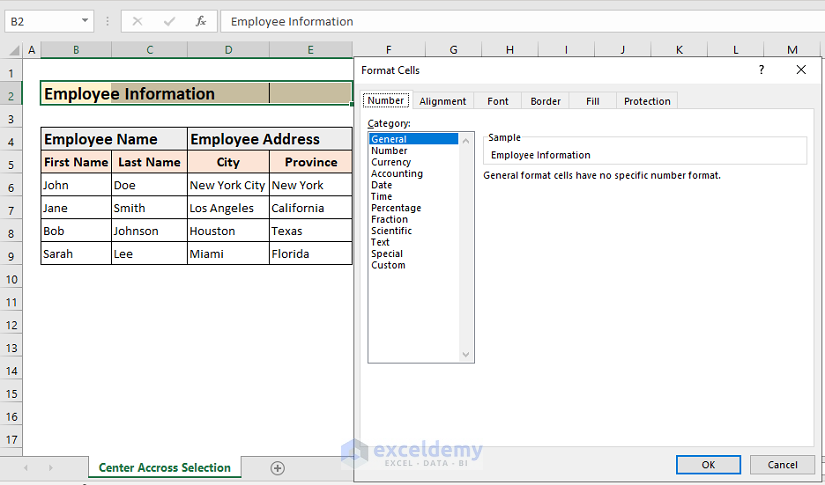Click the Select All corner triangle
Screen dimensions: 825x485
(x=11, y=50)
